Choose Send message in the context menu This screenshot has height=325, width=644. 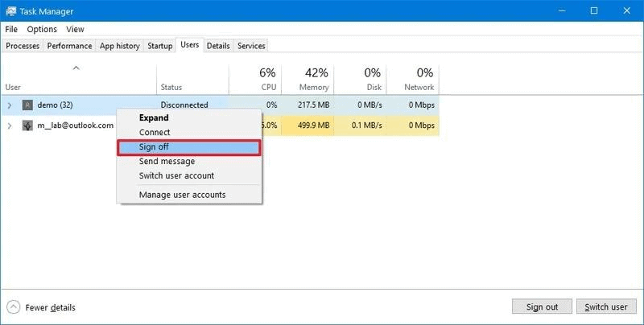click(x=189, y=161)
